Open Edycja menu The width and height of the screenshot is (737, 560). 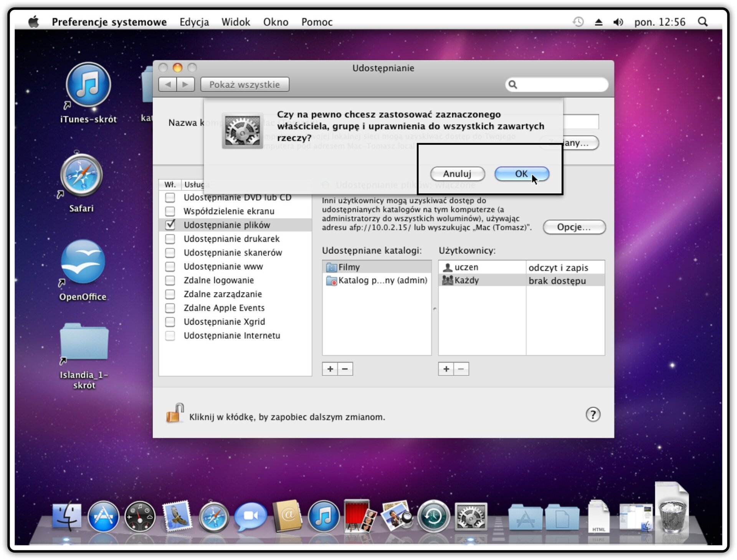tap(194, 22)
